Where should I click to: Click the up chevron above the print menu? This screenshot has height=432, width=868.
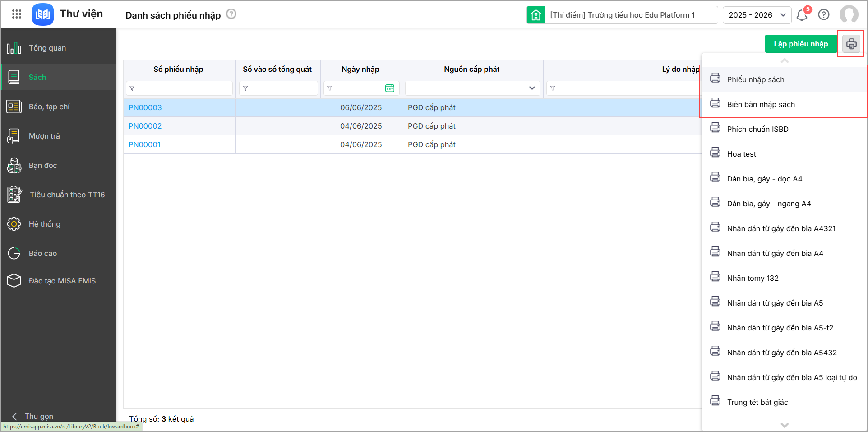(785, 60)
